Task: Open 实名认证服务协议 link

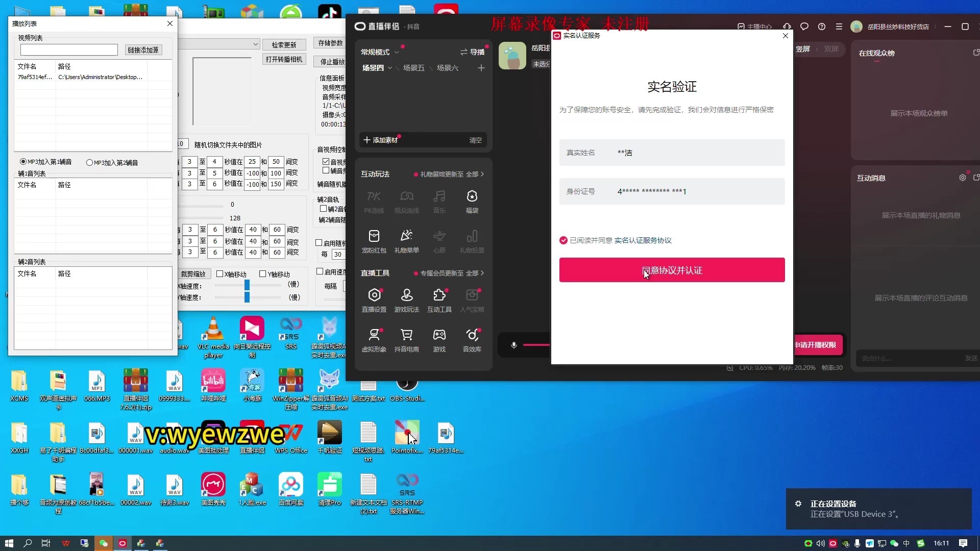Action: (x=643, y=240)
